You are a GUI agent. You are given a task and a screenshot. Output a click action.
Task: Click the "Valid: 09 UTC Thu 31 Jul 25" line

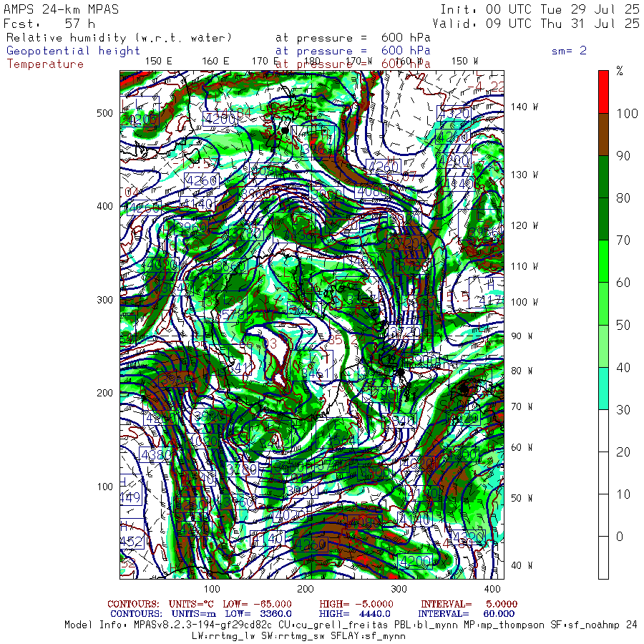[535, 24]
